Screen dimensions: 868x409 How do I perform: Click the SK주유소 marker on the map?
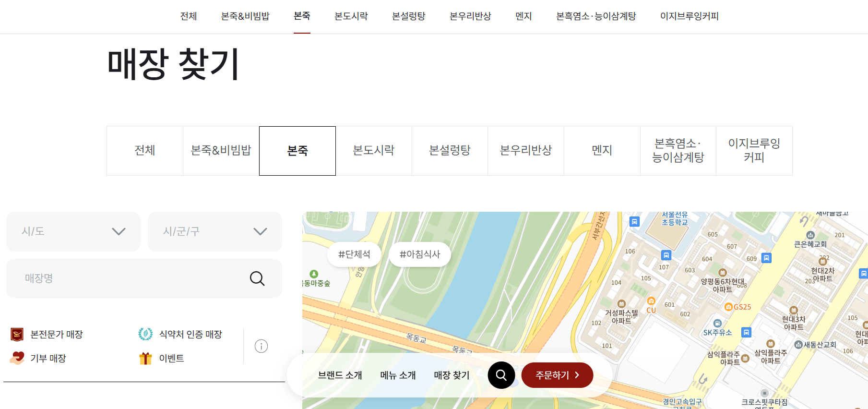(717, 323)
